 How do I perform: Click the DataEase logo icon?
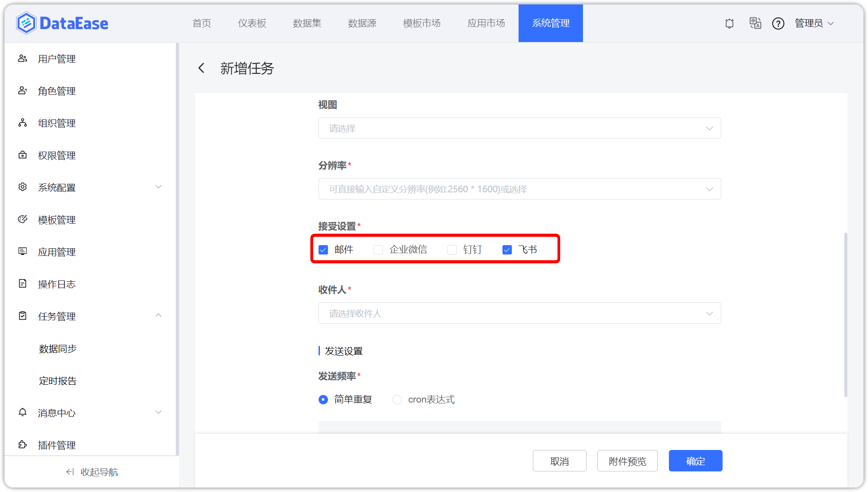(x=26, y=23)
